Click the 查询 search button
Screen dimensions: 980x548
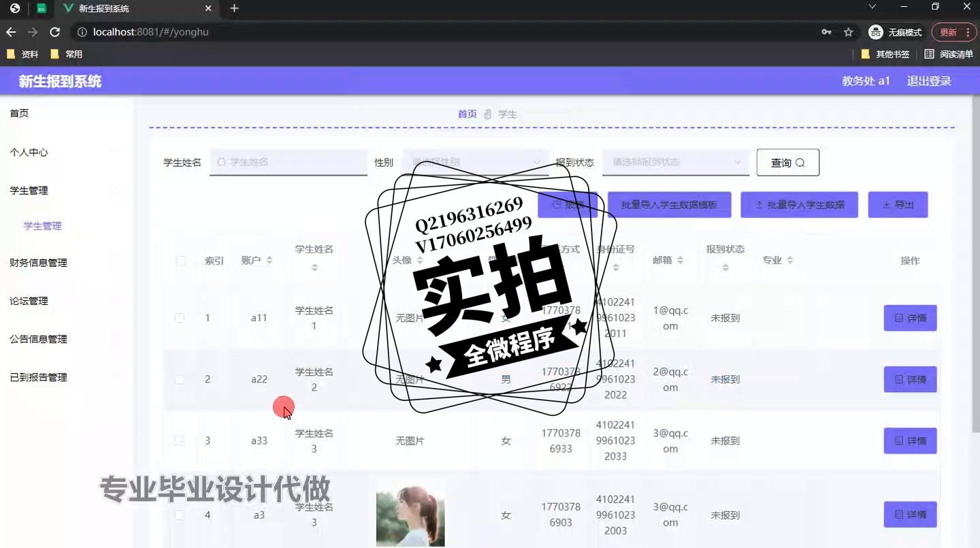click(788, 163)
